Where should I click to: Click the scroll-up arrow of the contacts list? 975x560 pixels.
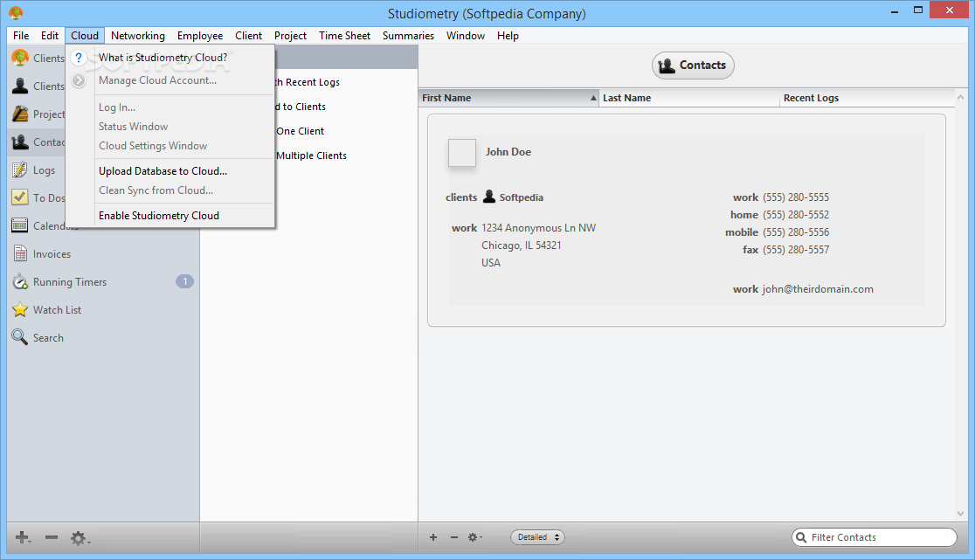click(x=961, y=98)
